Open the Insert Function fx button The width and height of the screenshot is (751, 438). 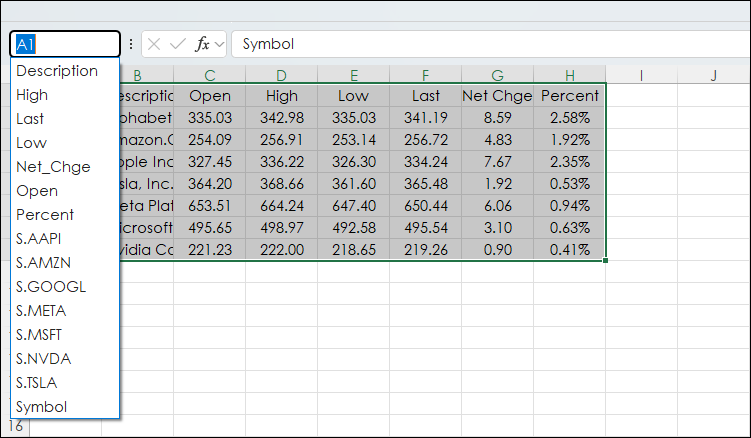click(203, 44)
